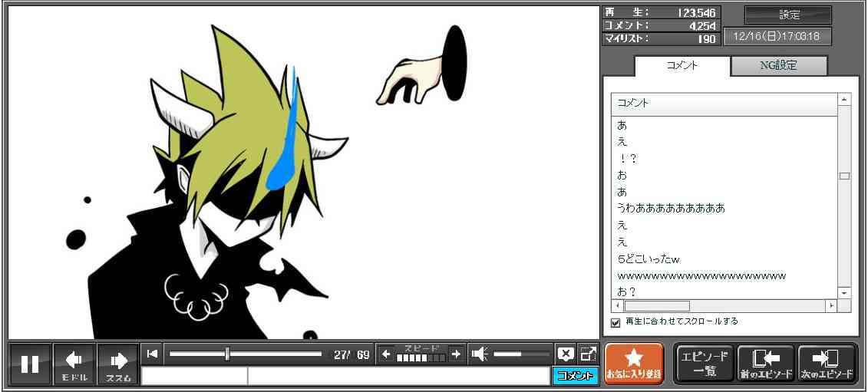Click the モドル back arrow button

74,364
